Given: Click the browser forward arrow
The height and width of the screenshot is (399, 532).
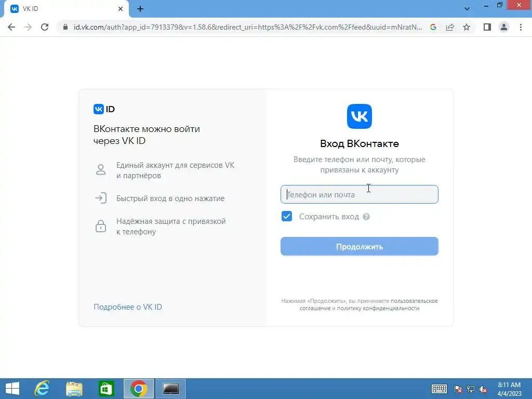Looking at the screenshot, I should click(28, 27).
